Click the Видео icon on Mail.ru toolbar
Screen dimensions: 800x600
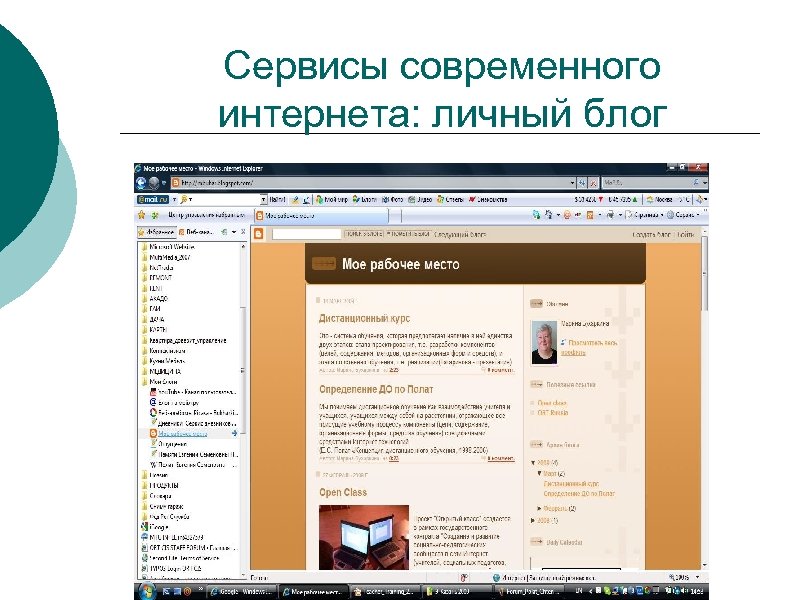coord(411,198)
